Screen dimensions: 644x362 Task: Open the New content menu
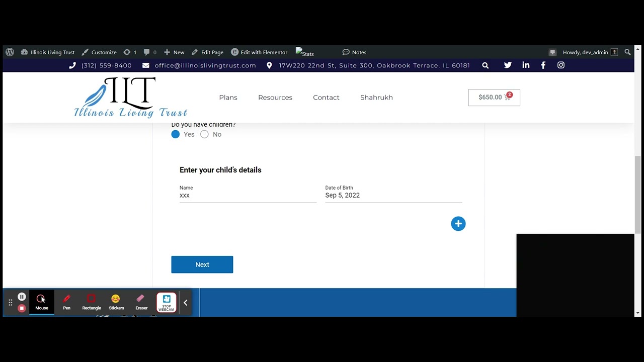[174, 52]
